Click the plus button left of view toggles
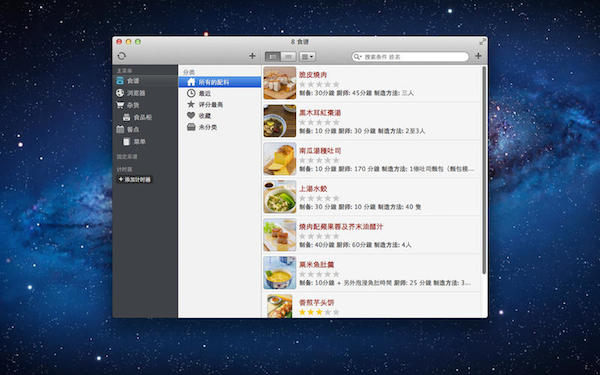Screen dimensions: 600x375 click(x=252, y=56)
